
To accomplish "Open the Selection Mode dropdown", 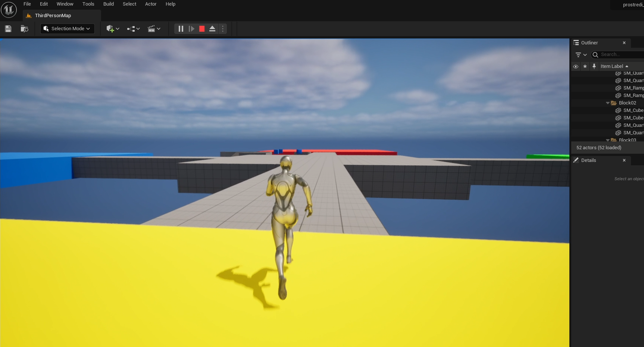I will (67, 29).
